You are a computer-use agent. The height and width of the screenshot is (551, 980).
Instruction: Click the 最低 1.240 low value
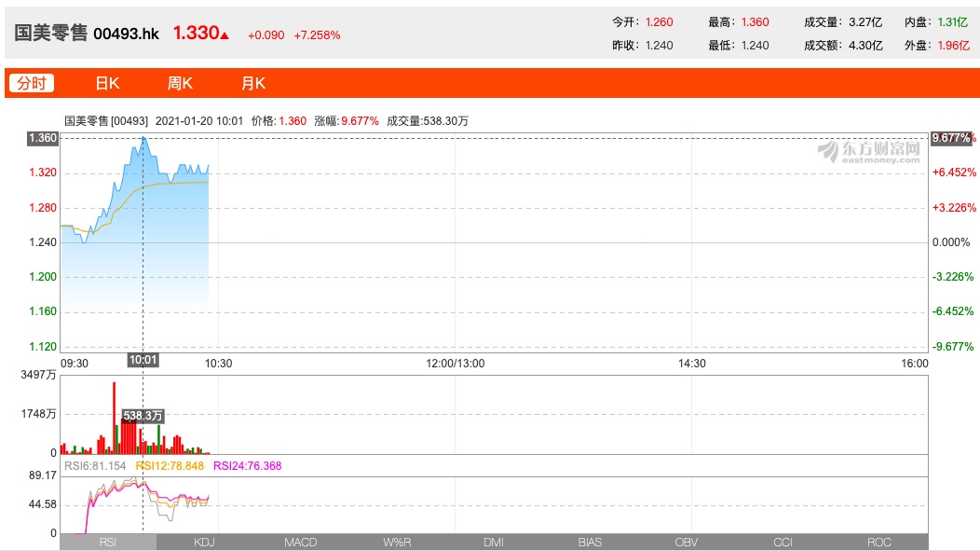click(738, 45)
